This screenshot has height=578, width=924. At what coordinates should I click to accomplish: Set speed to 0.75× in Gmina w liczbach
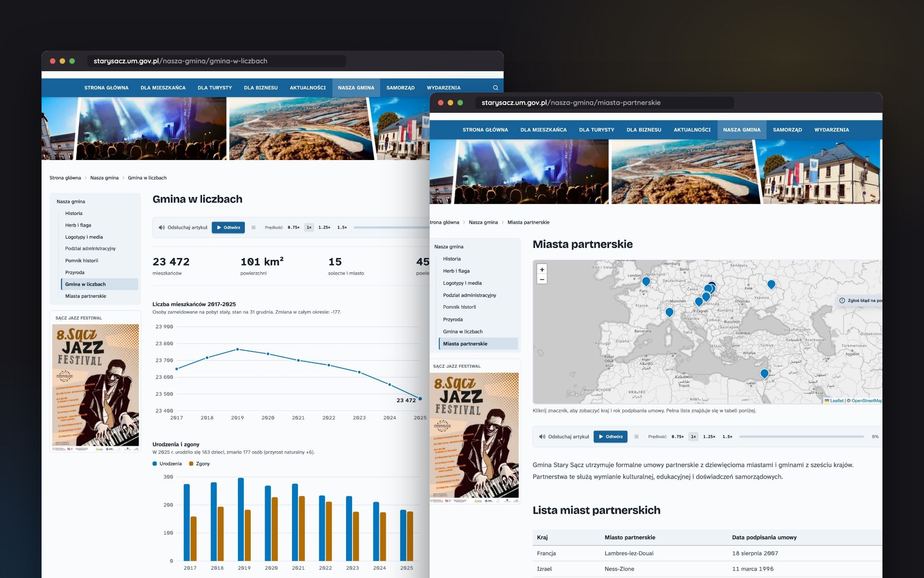pos(293,228)
